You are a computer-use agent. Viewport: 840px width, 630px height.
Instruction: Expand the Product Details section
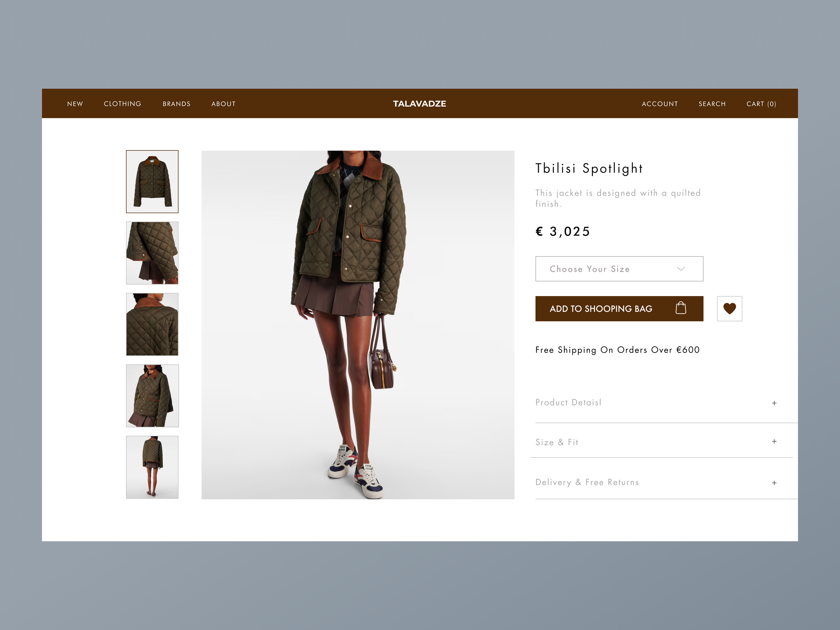568,402
